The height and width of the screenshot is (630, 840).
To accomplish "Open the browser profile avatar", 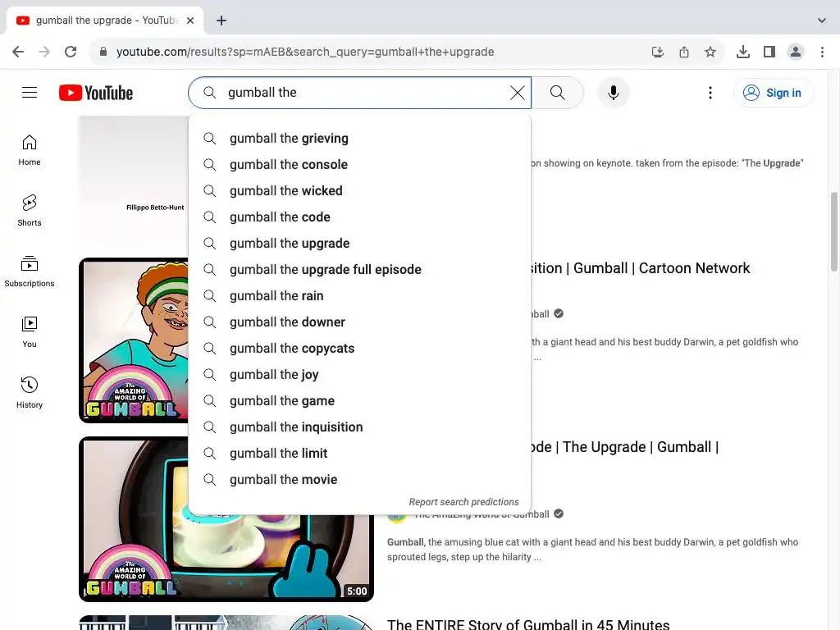I will (796, 52).
